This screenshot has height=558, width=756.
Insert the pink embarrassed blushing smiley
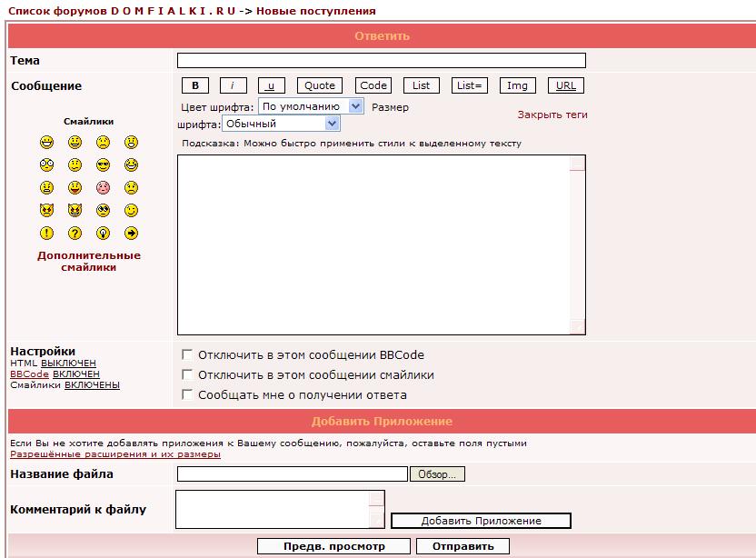(103, 187)
